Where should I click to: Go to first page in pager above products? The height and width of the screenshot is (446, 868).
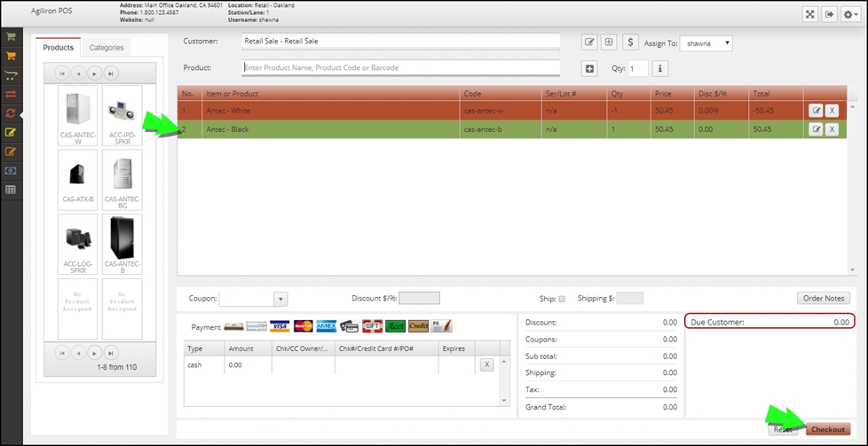tap(61, 73)
